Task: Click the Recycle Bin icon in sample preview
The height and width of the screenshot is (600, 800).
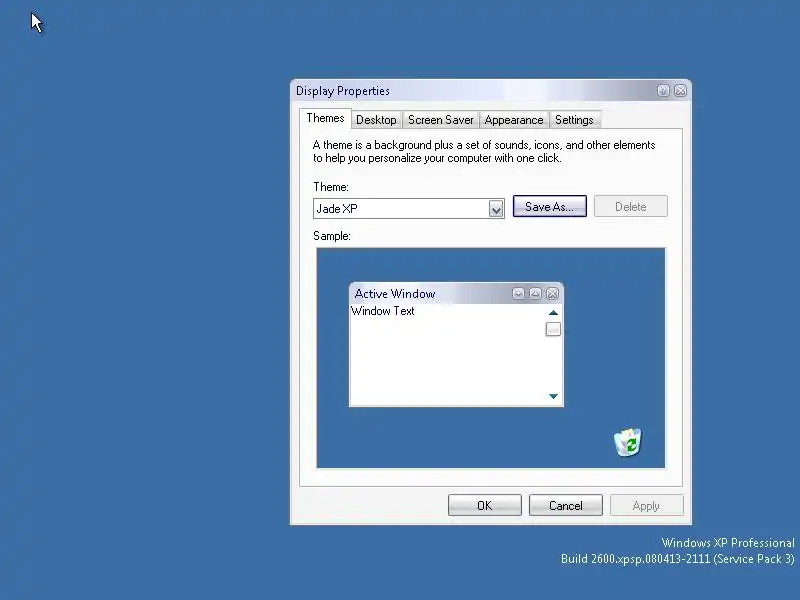Action: [x=628, y=442]
